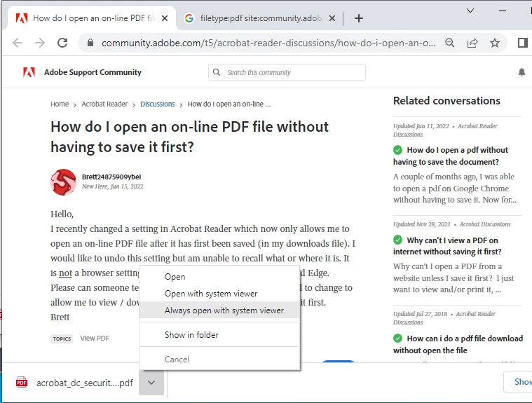Open the Acrobat Reader breadcrumb
The width and height of the screenshot is (532, 403).
click(104, 104)
